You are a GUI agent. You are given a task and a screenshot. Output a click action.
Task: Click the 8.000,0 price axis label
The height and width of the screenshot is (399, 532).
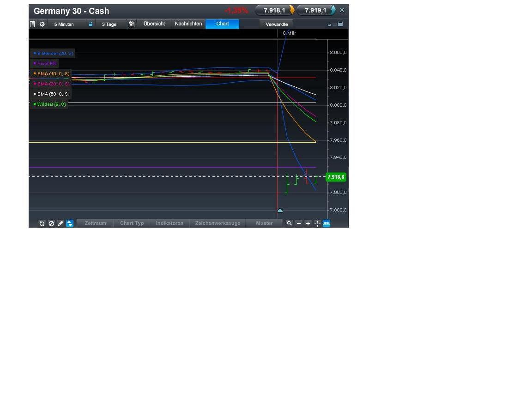(x=338, y=105)
